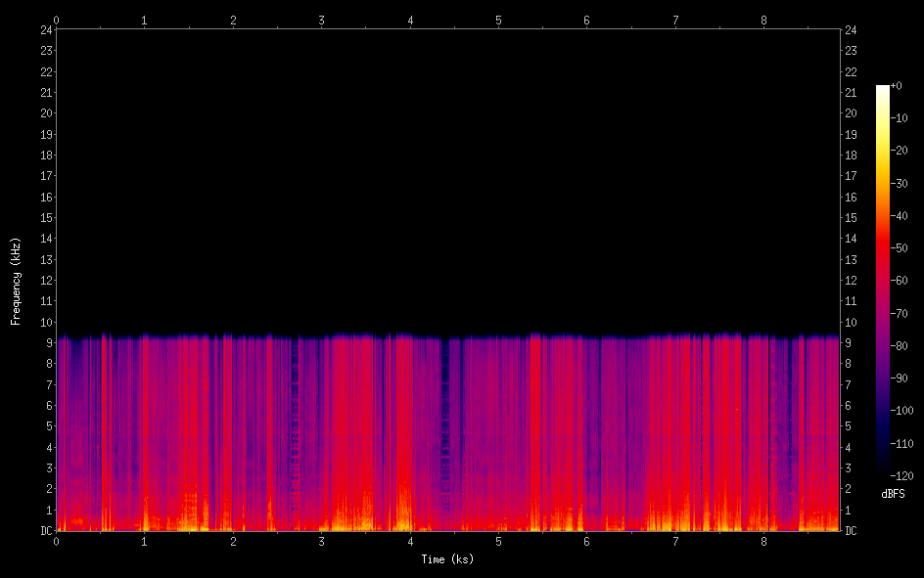Pick the 0 mark on bottom time axis
The height and width of the screenshot is (578, 924).
(56, 541)
